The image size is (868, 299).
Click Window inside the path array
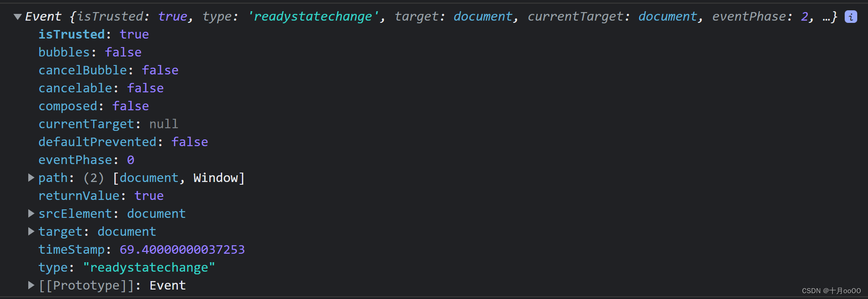pos(216,178)
